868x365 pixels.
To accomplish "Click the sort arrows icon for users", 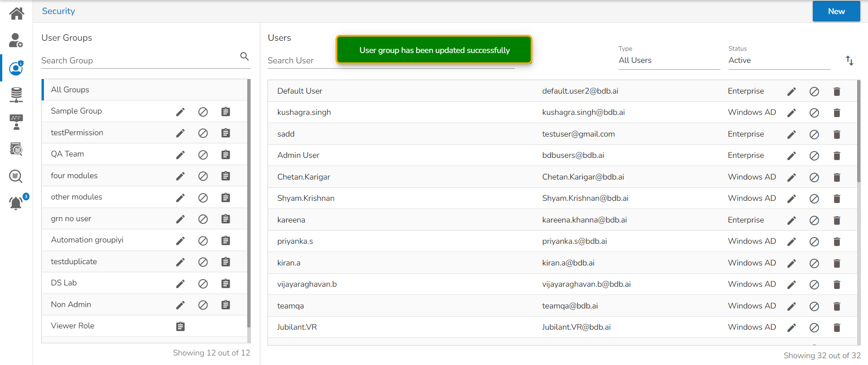I will [849, 61].
